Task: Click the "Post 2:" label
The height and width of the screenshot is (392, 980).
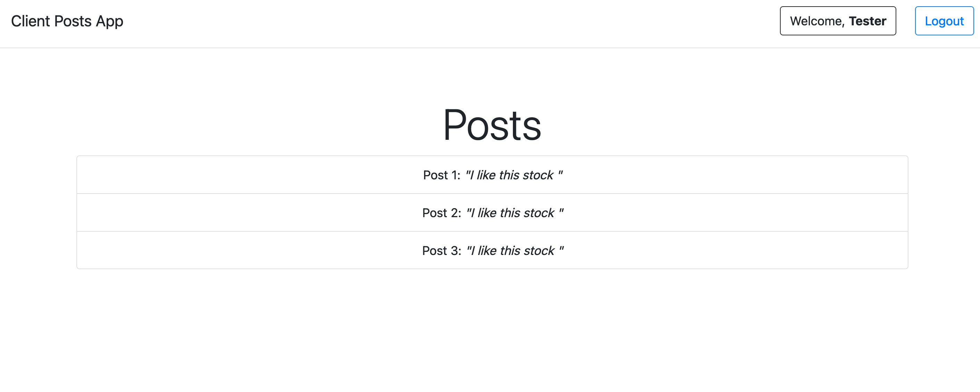Action: click(441, 213)
